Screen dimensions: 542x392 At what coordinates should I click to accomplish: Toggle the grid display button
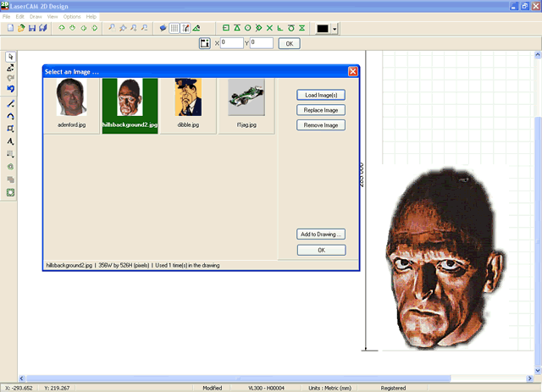click(x=174, y=28)
